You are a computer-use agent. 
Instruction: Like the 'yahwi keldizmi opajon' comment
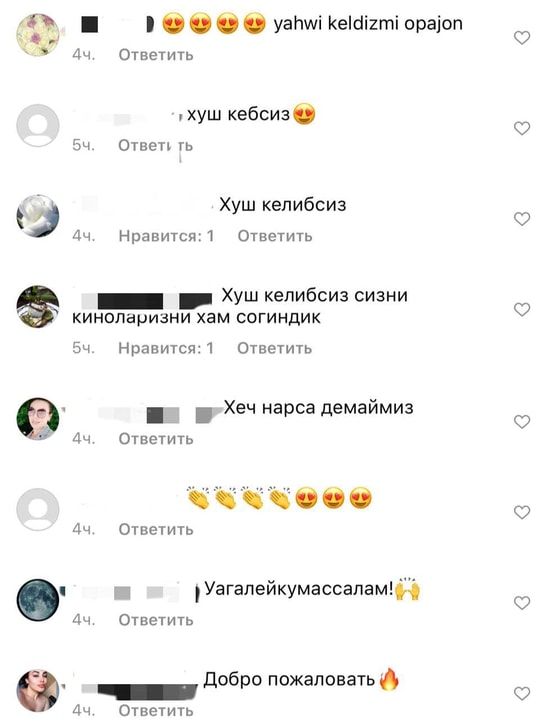point(521,38)
